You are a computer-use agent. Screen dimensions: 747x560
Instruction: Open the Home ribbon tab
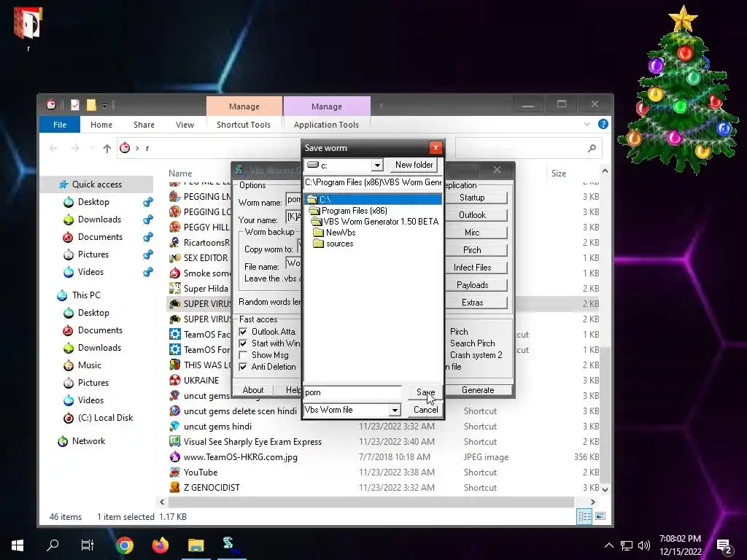pyautogui.click(x=101, y=125)
